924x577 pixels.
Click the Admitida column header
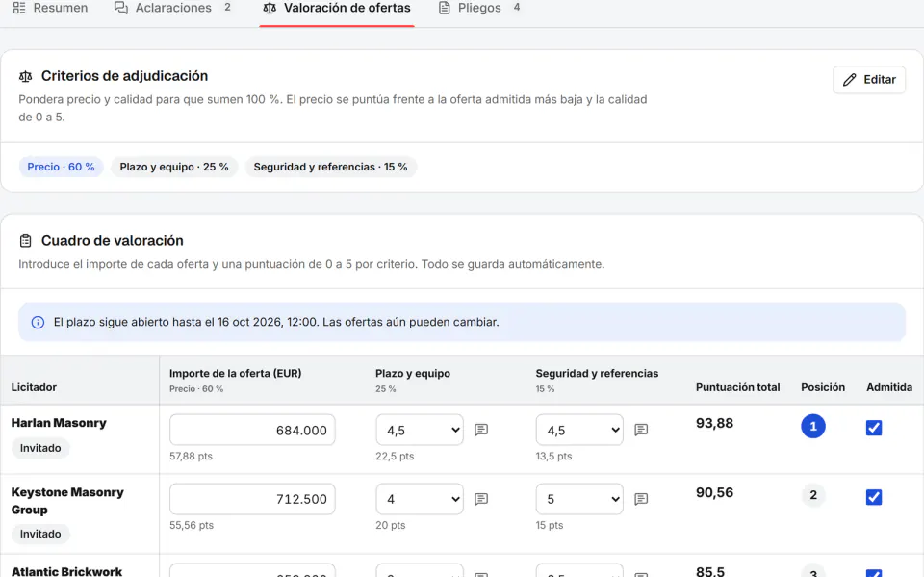[x=889, y=387]
